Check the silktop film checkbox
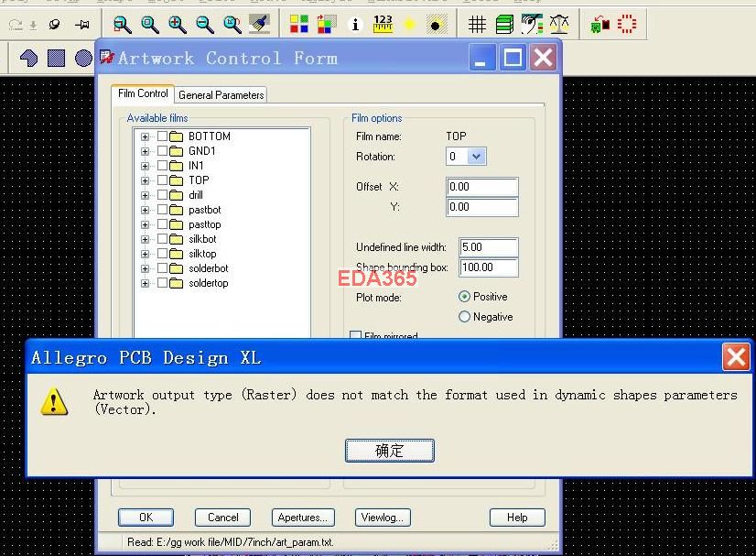 163,254
